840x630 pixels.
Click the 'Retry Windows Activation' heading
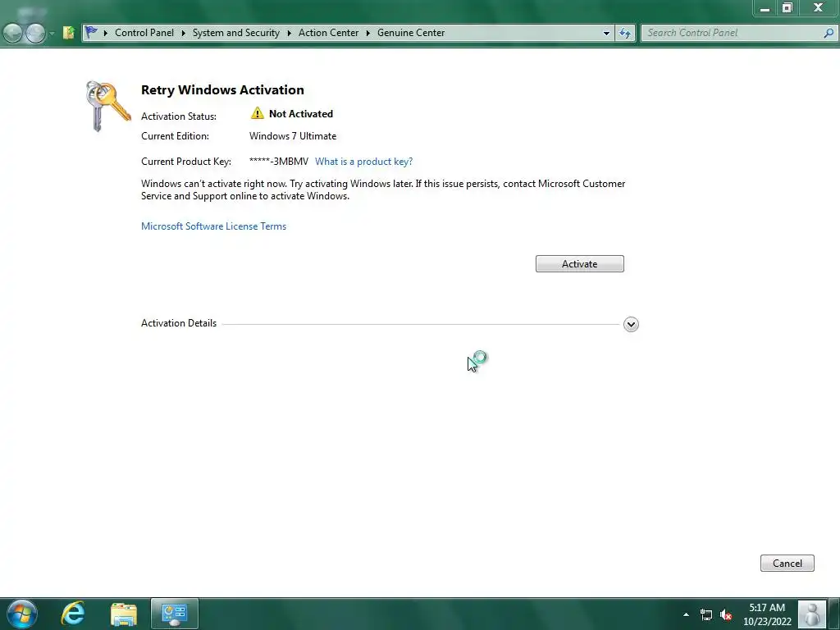pos(222,90)
